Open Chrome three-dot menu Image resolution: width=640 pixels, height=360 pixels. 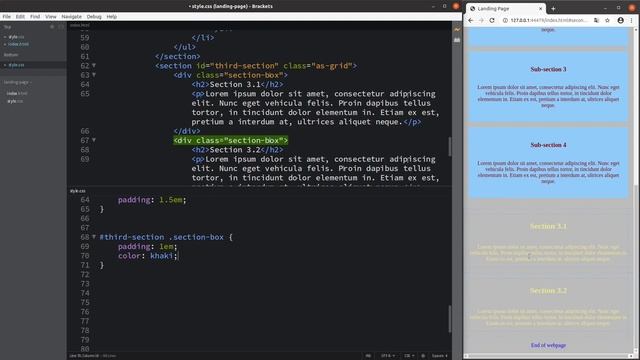(631, 20)
